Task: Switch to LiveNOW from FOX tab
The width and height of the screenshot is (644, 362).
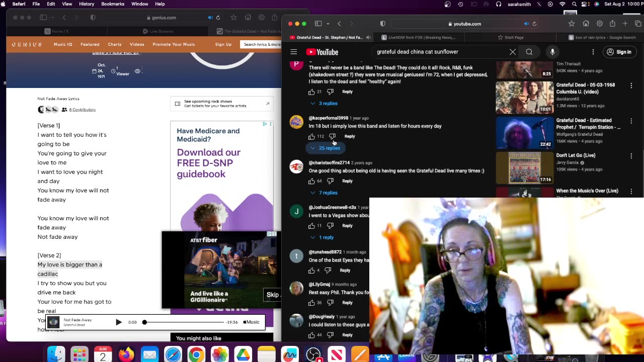Action: (x=419, y=37)
